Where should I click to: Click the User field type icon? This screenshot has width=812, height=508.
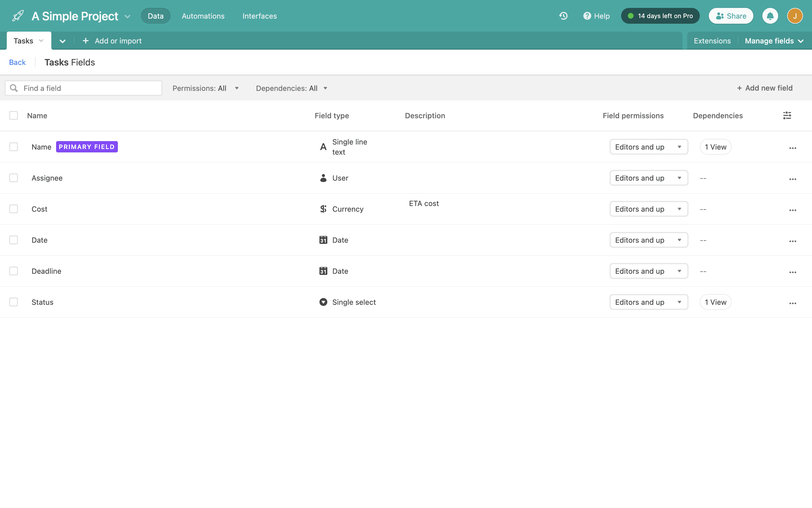click(323, 178)
